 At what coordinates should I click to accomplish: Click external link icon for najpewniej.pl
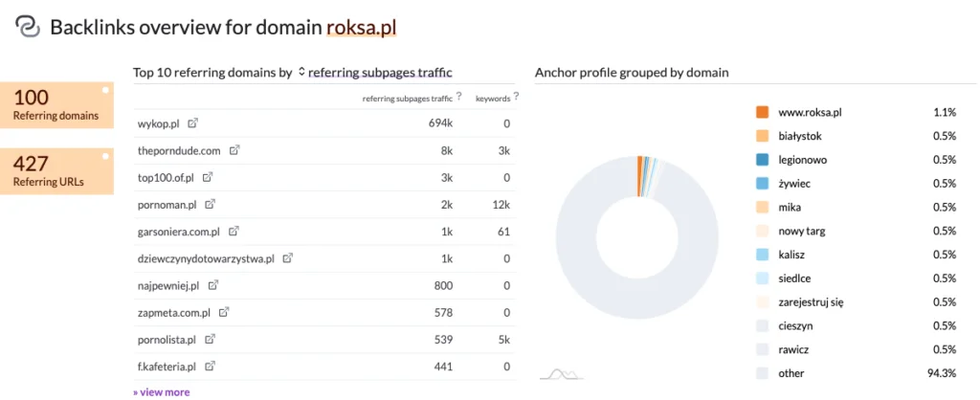point(212,285)
